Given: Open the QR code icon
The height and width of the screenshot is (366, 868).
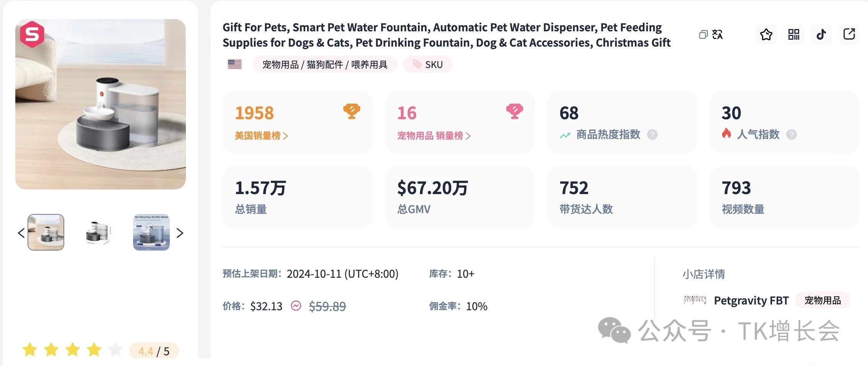Looking at the screenshot, I should click(794, 34).
